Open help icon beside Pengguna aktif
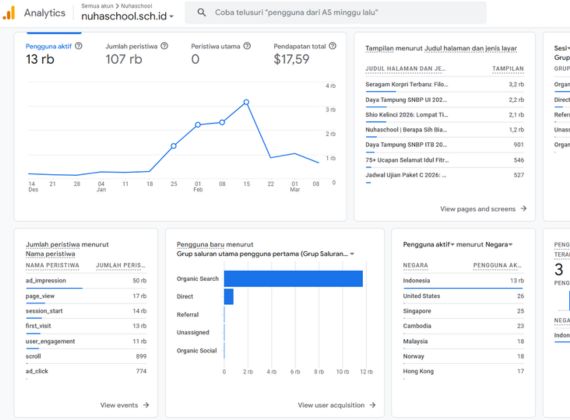This screenshot has height=420, width=570. coord(79,46)
